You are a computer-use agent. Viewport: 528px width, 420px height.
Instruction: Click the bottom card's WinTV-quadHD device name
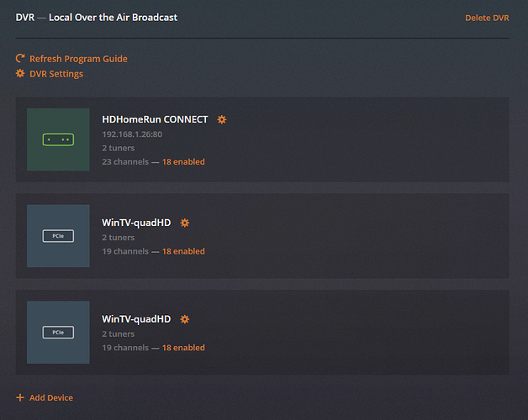136,319
